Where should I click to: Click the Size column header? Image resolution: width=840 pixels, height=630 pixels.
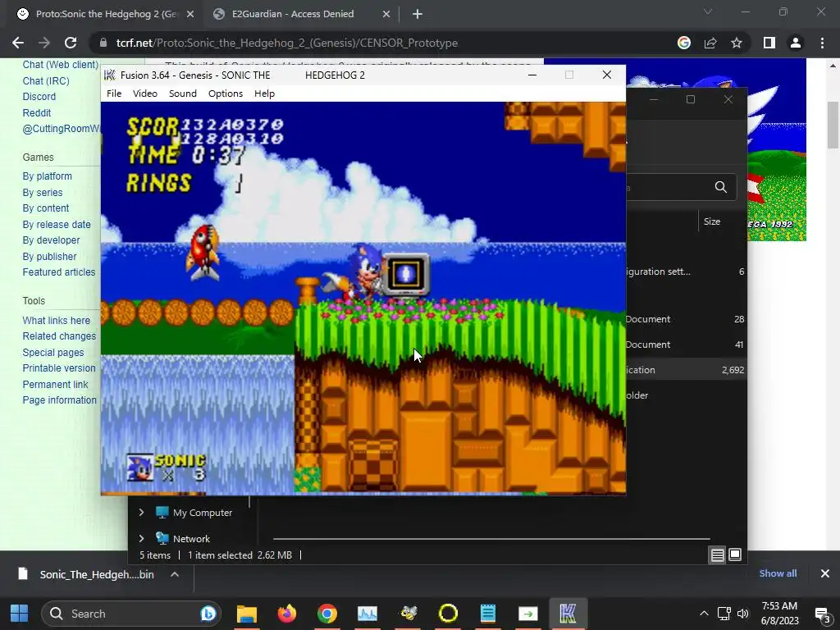(712, 221)
